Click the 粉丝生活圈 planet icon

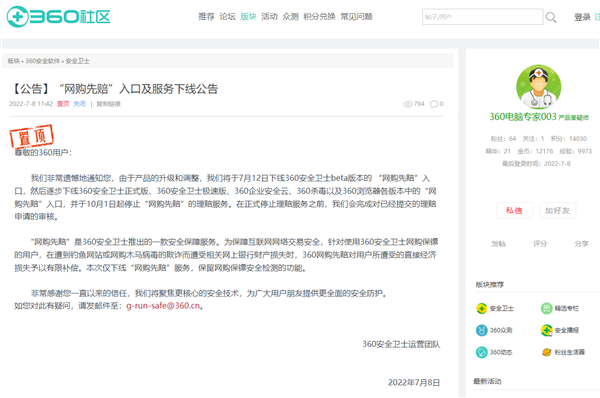[546, 352]
